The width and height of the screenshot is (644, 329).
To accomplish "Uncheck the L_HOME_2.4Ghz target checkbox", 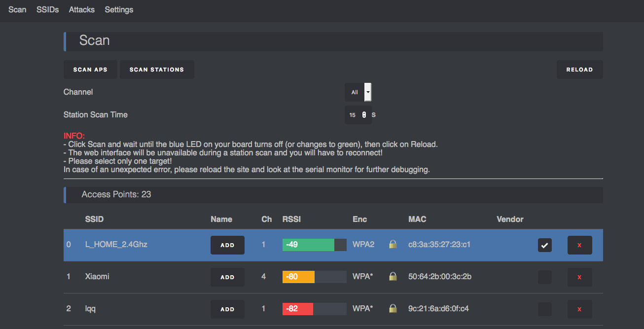I will [545, 245].
